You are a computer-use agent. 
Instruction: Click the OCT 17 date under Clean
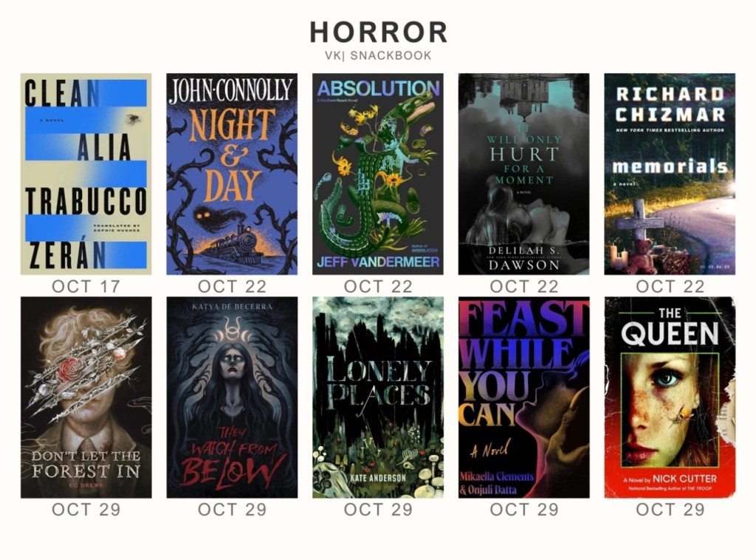tap(86, 287)
